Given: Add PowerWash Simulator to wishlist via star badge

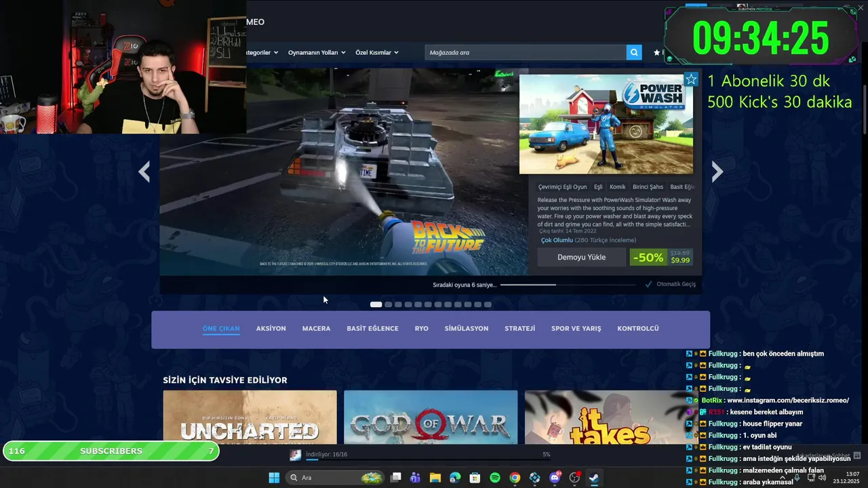Looking at the screenshot, I should (691, 79).
